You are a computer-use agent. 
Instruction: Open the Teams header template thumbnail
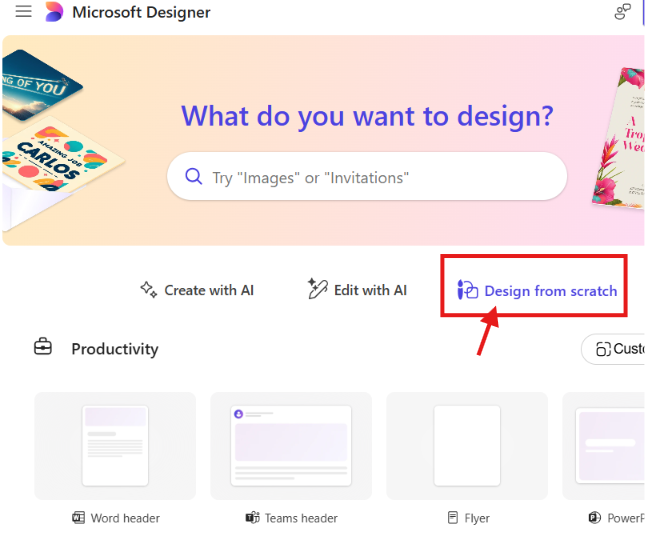tap(291, 446)
